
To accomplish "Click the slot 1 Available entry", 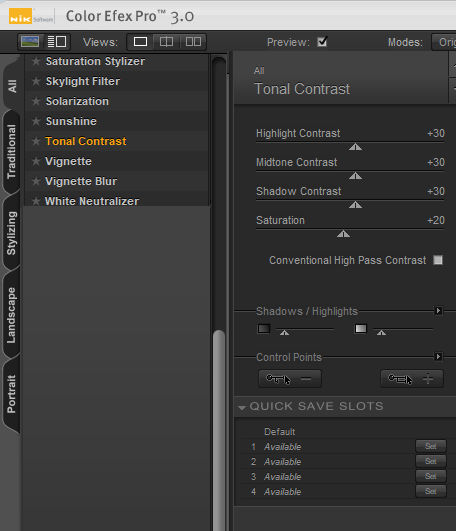I will (x=283, y=447).
